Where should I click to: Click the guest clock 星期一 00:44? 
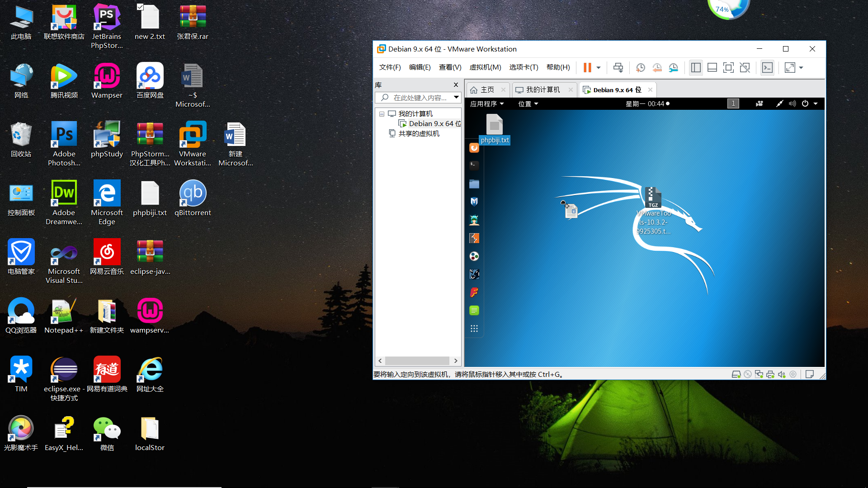(x=647, y=104)
